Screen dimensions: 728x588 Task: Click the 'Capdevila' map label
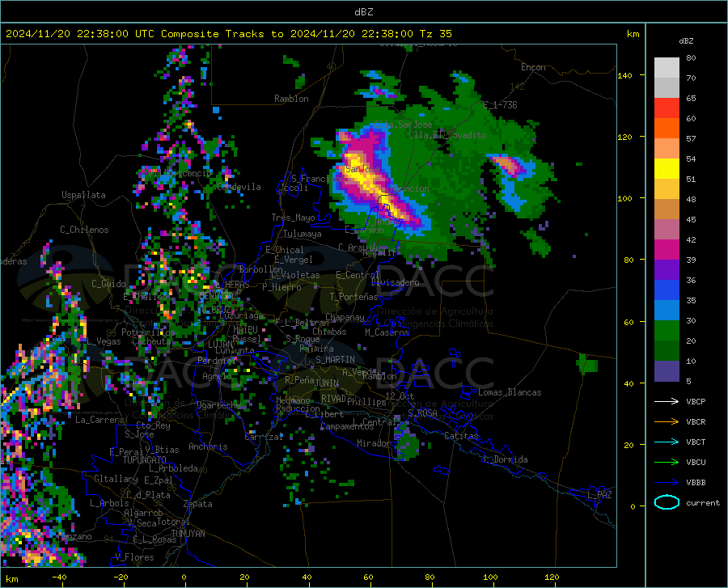click(239, 187)
